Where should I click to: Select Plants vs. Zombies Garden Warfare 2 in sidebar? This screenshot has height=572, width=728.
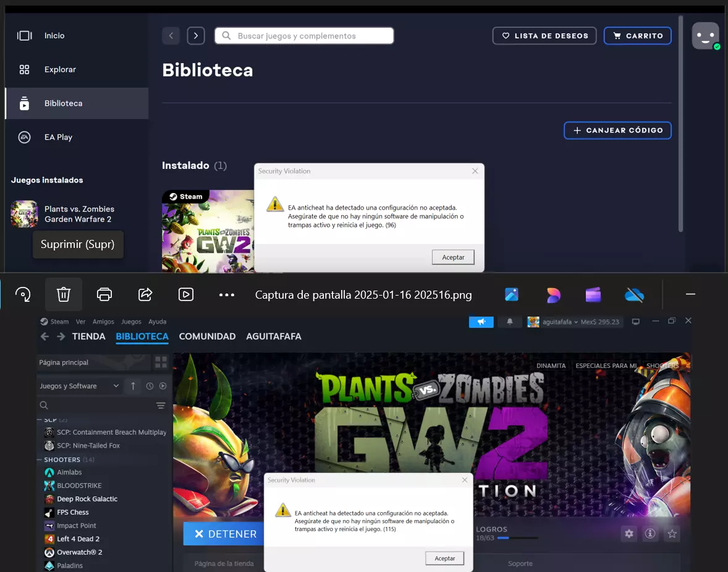pos(77,214)
